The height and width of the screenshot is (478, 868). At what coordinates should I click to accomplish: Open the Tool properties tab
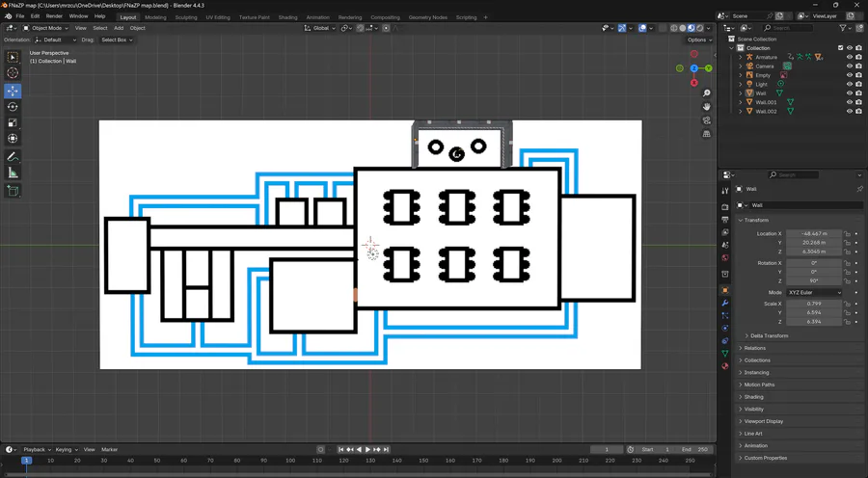725,191
